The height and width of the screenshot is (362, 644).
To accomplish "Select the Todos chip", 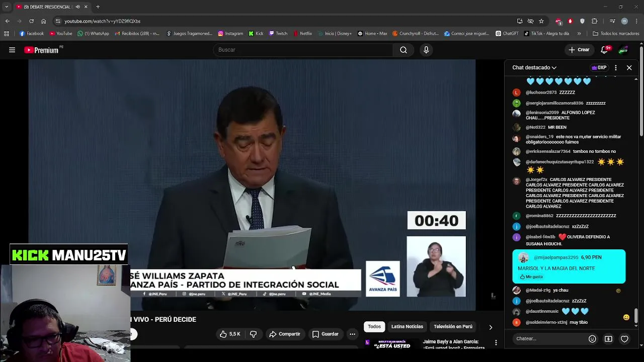I will coord(374,327).
